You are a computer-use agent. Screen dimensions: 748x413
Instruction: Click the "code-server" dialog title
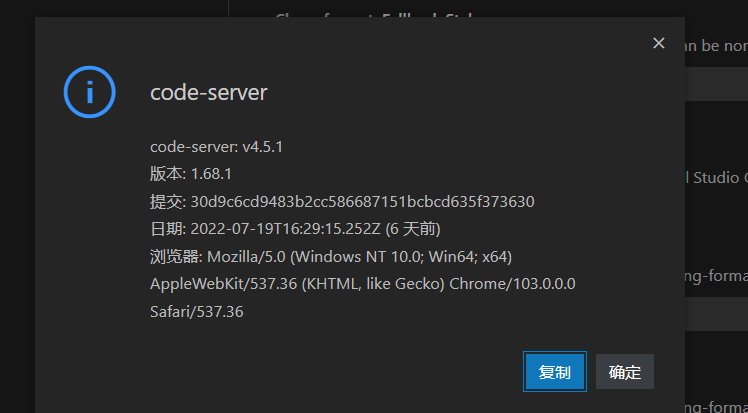click(x=208, y=93)
